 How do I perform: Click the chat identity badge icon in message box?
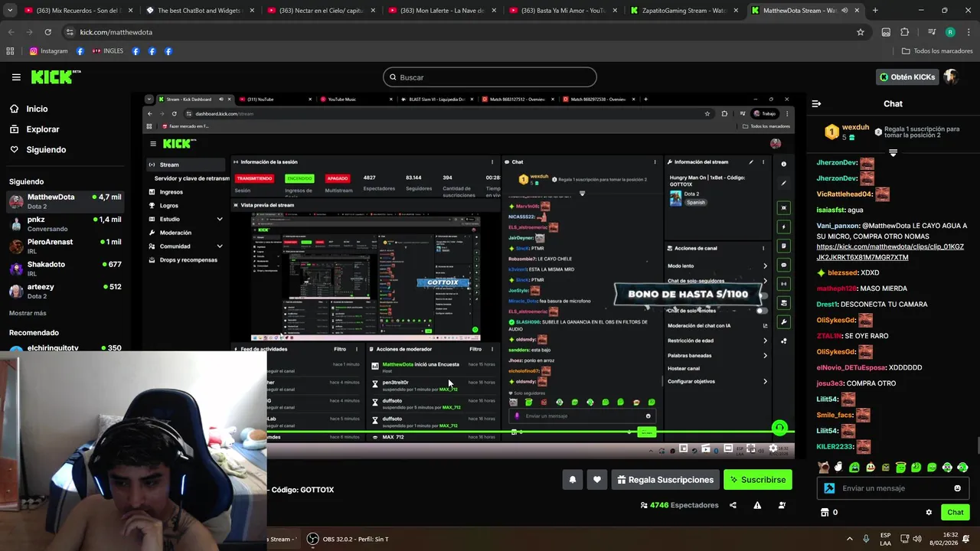(x=829, y=488)
